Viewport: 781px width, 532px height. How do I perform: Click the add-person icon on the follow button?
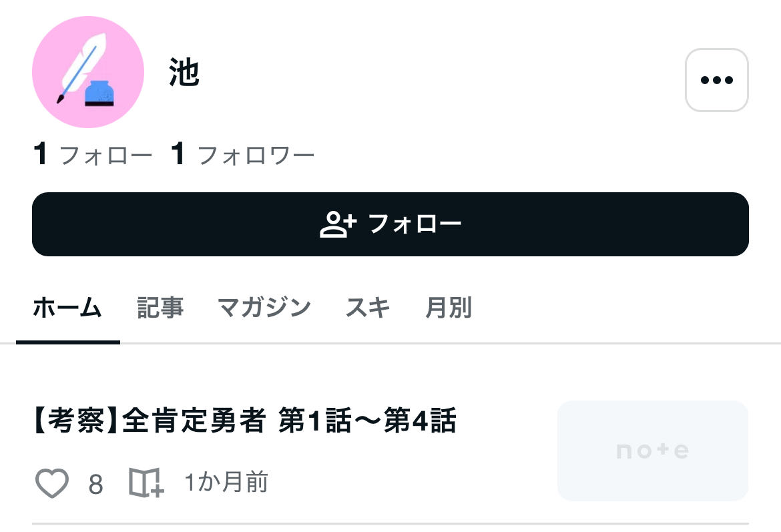[338, 224]
